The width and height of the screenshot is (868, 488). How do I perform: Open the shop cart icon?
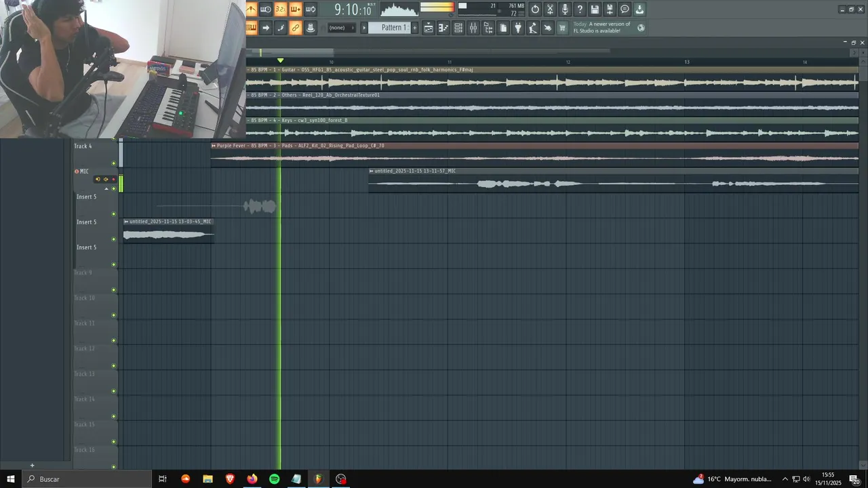[x=562, y=28]
